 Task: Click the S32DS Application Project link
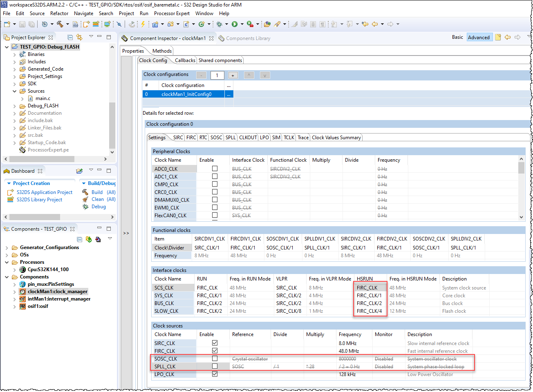(x=44, y=192)
